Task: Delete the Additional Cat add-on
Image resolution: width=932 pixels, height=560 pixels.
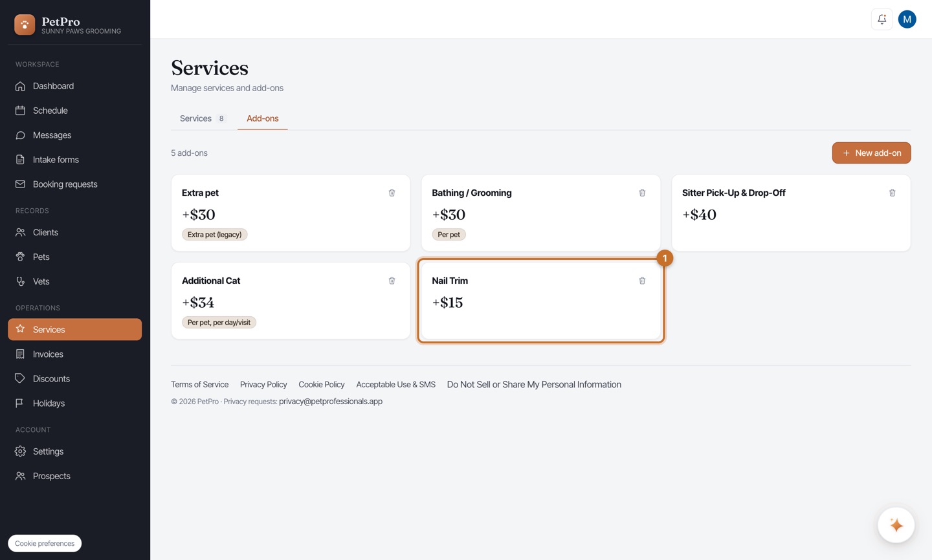Action: pyautogui.click(x=392, y=281)
